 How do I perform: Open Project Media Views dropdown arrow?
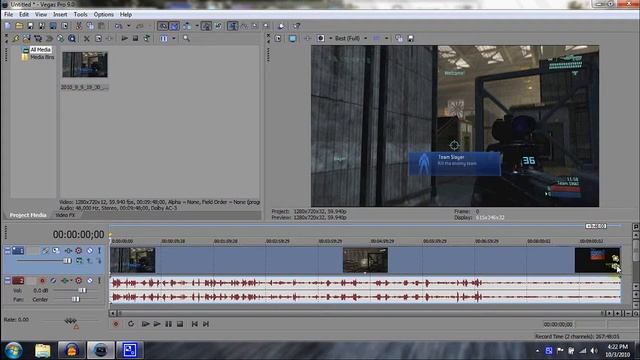tap(174, 38)
